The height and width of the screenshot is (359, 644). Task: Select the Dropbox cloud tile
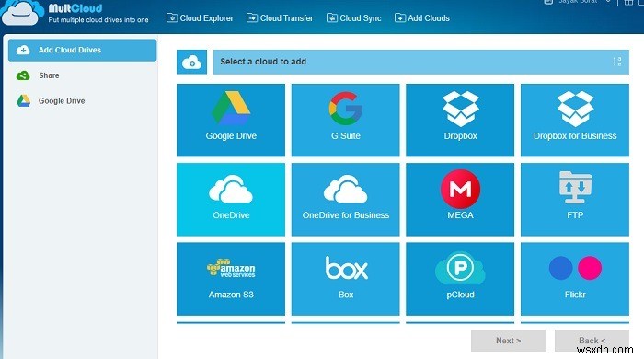(x=460, y=120)
